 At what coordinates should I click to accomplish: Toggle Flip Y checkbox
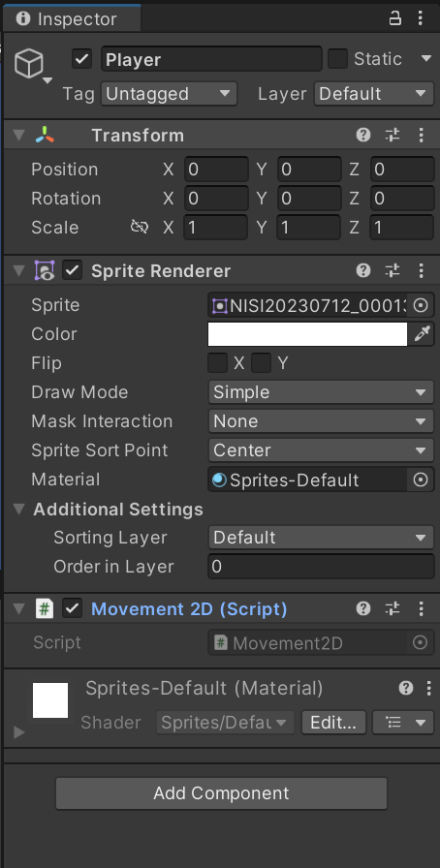click(261, 363)
